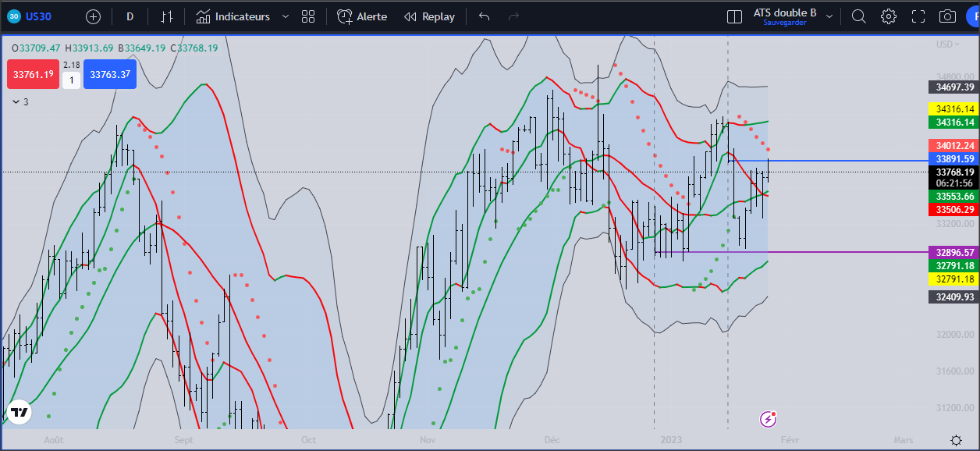The width and height of the screenshot is (980, 451).
Task: Click the current price 33768.19 label
Action: point(953,172)
